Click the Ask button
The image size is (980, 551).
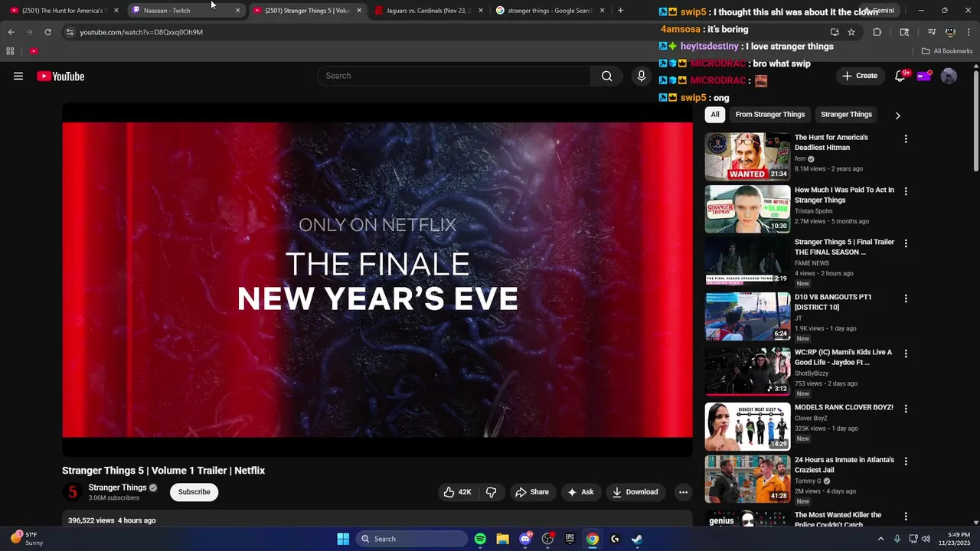[x=580, y=492]
